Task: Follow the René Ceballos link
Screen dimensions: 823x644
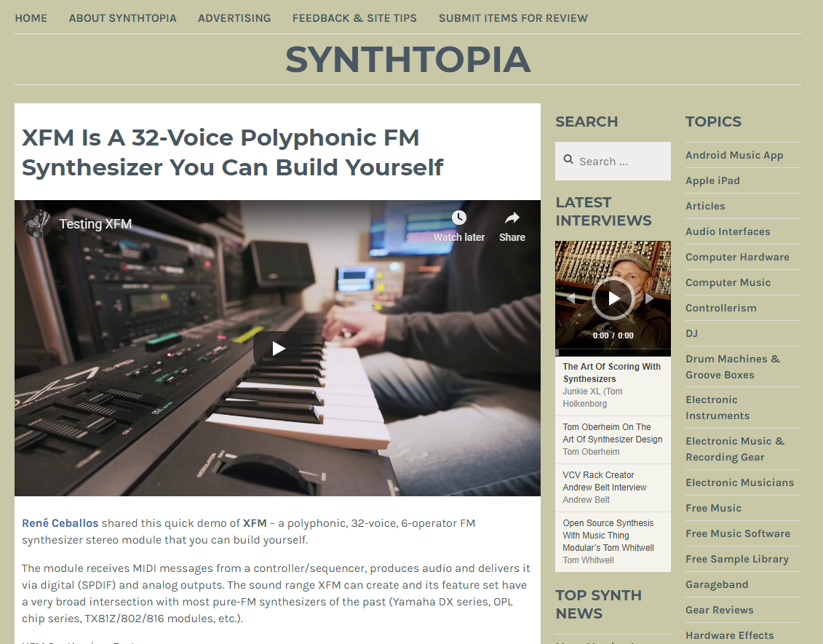Action: (x=60, y=523)
